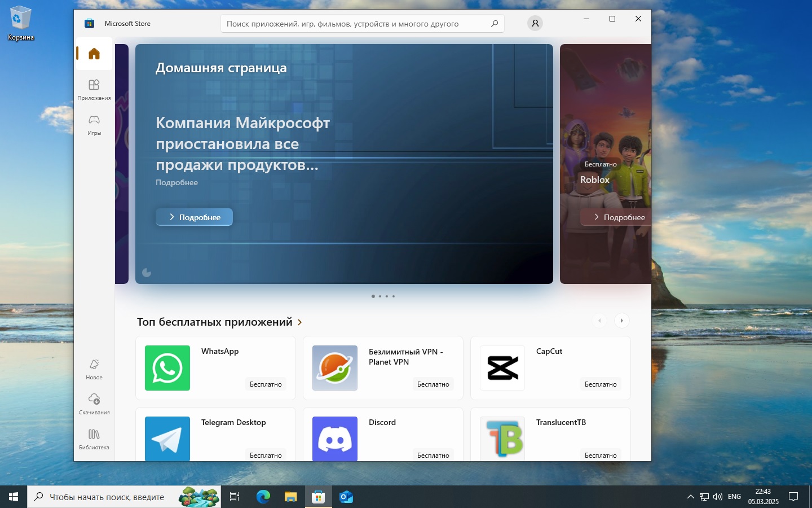Click the Бесплатно label on Roblox banner

click(601, 164)
